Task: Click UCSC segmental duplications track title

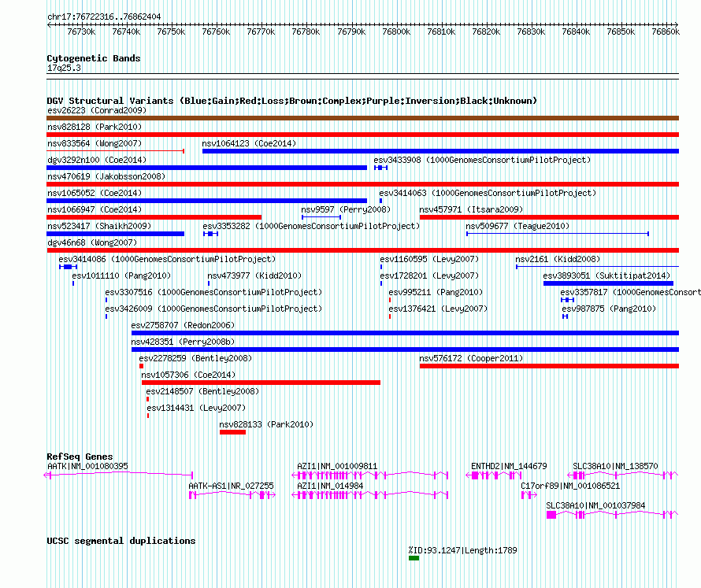Action: point(121,541)
